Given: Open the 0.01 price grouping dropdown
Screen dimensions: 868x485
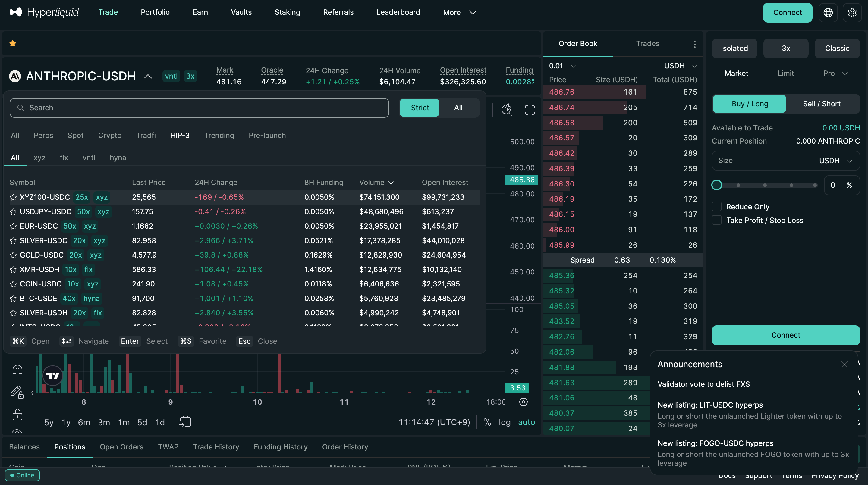Looking at the screenshot, I should pyautogui.click(x=562, y=66).
